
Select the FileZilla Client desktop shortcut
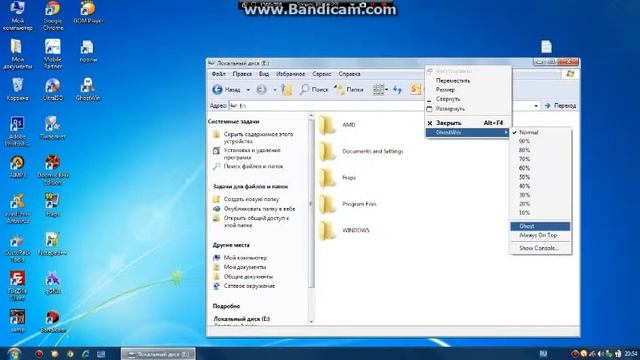[x=17, y=286]
